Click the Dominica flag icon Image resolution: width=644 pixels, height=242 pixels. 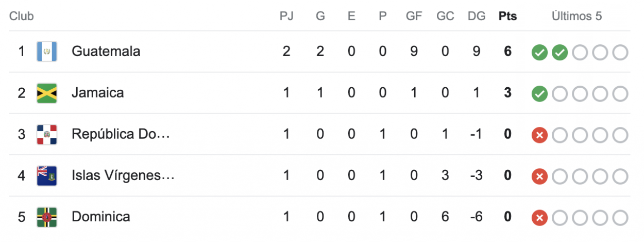coord(47,217)
